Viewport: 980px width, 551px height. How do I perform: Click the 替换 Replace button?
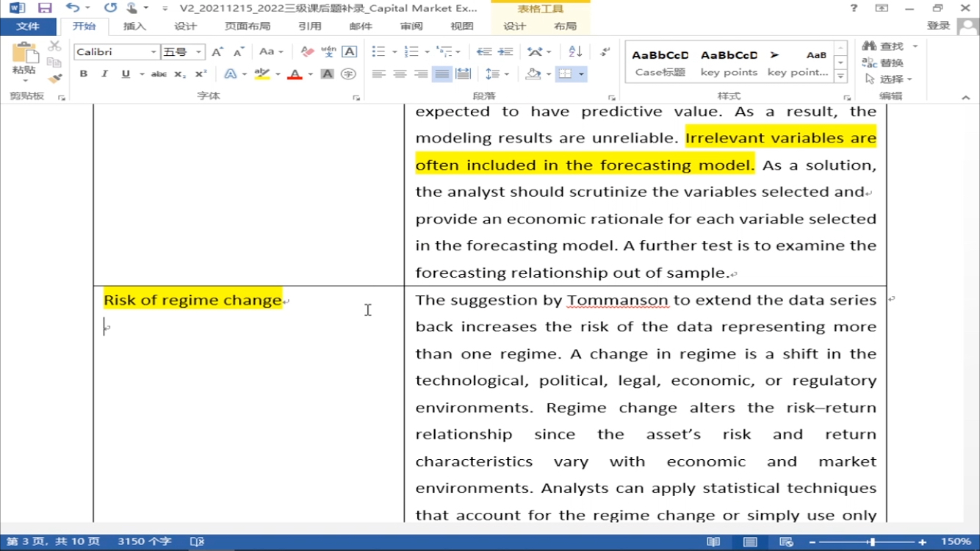pyautogui.click(x=884, y=63)
